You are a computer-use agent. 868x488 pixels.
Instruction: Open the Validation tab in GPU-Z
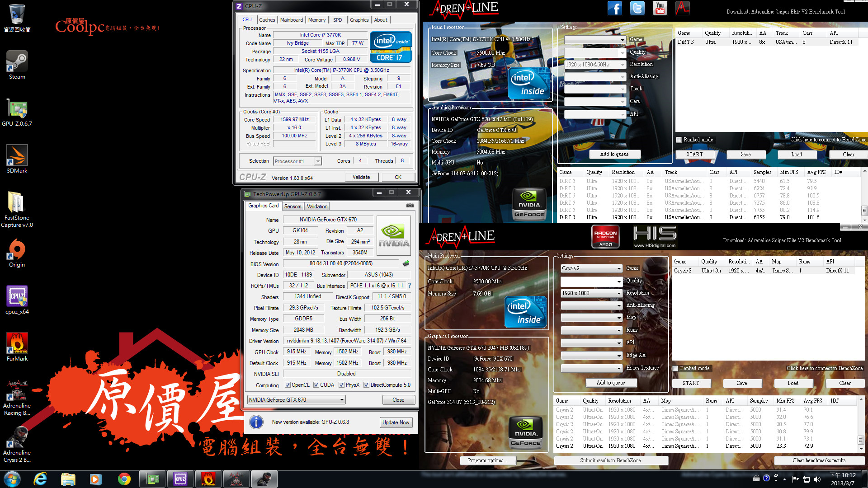point(317,206)
